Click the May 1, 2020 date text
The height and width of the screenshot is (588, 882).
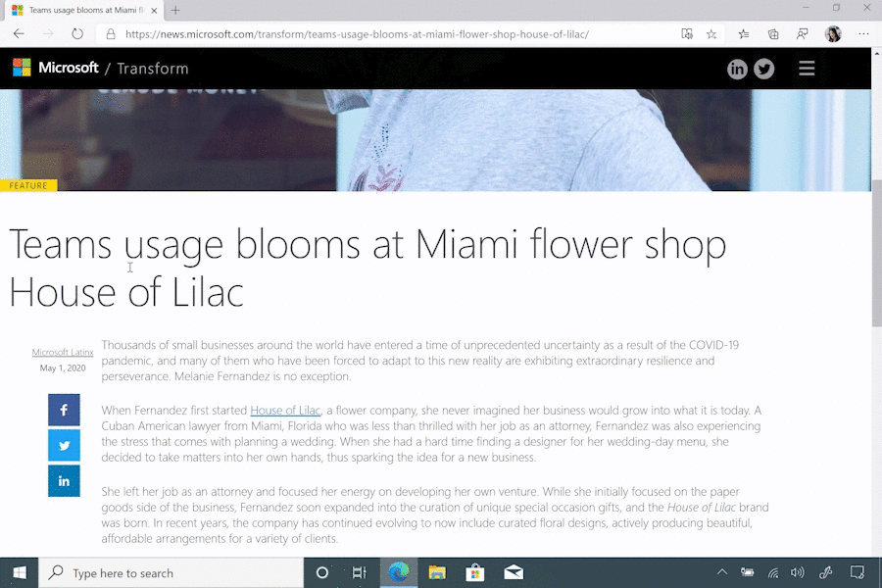coord(63,368)
